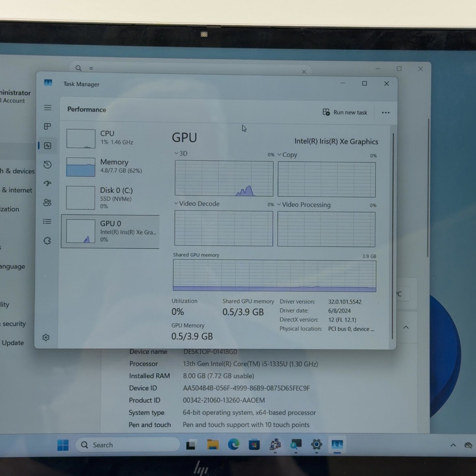
Task: Select GPU 0 in the Performance list
Action: click(110, 232)
